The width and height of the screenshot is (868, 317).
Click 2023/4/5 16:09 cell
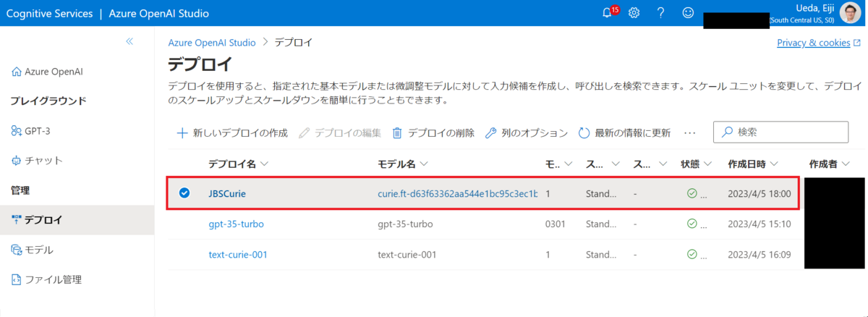tap(759, 255)
